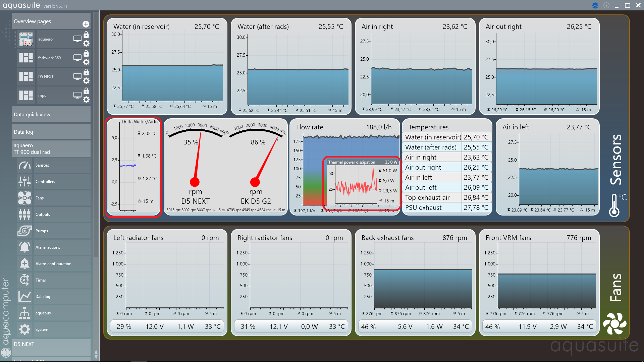Toggle lock on aquaero overview page
Image resolution: width=644 pixels, height=362 pixels.
tap(86, 35)
